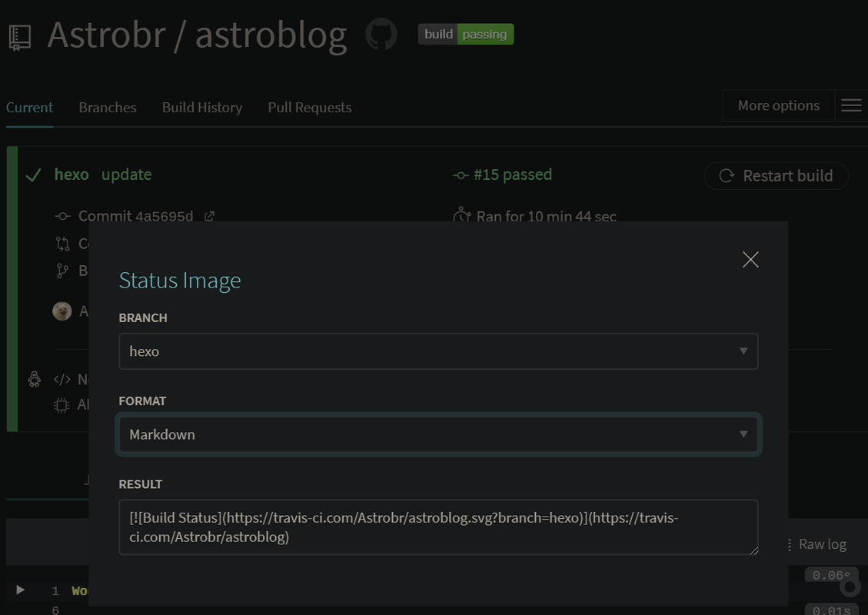Click the Status Image dialog heading

pyautogui.click(x=180, y=281)
